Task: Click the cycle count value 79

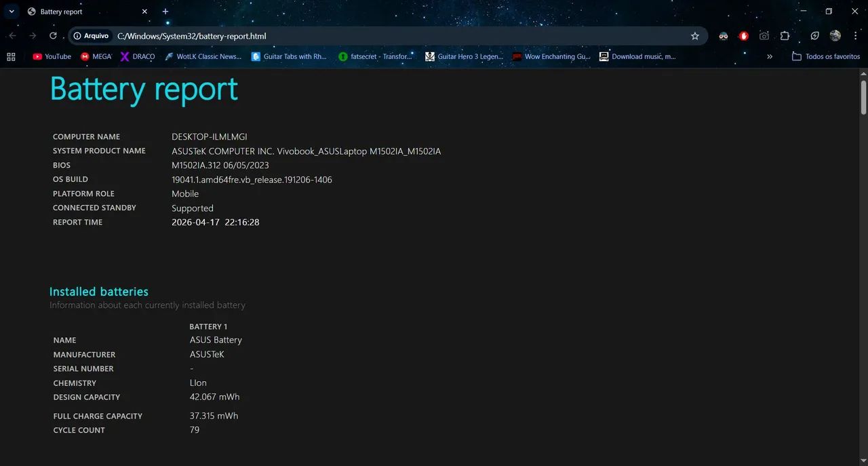Action: point(195,430)
